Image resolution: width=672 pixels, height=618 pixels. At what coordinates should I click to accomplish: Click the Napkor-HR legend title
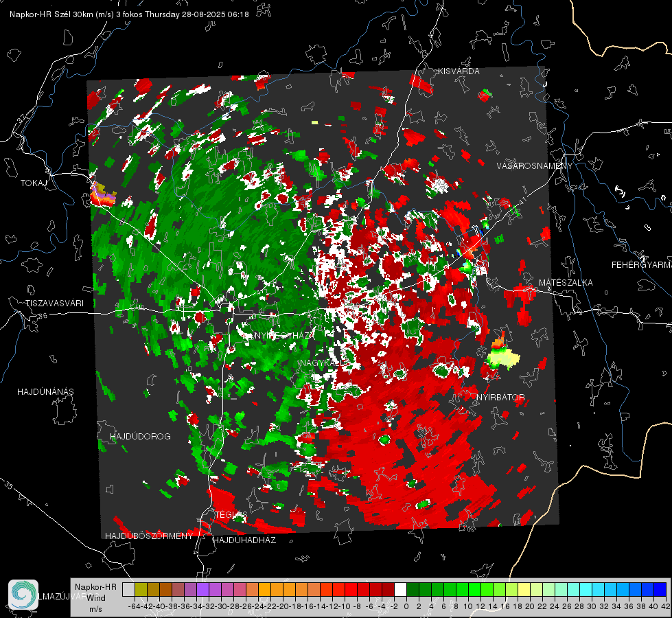tap(95, 587)
